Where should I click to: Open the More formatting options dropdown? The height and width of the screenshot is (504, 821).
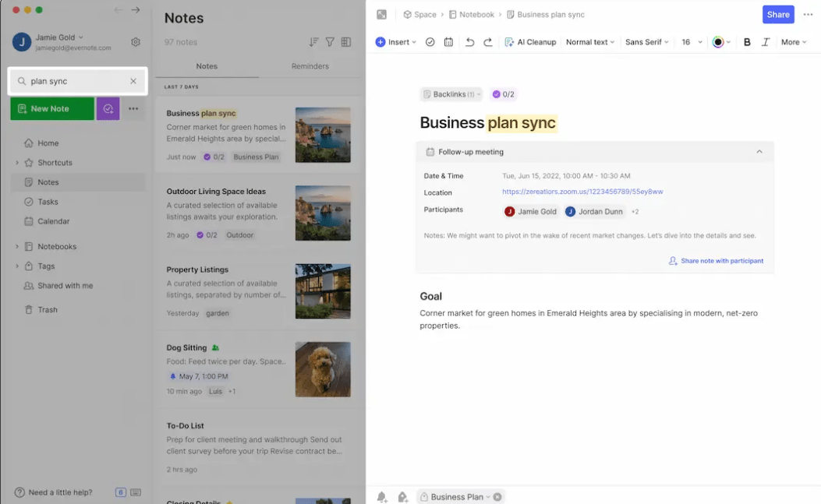(x=794, y=42)
